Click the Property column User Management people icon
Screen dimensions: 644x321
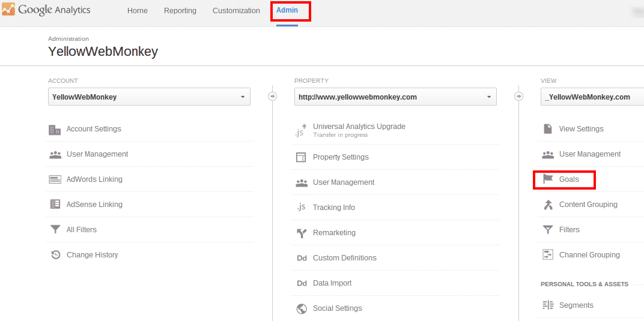(x=302, y=183)
